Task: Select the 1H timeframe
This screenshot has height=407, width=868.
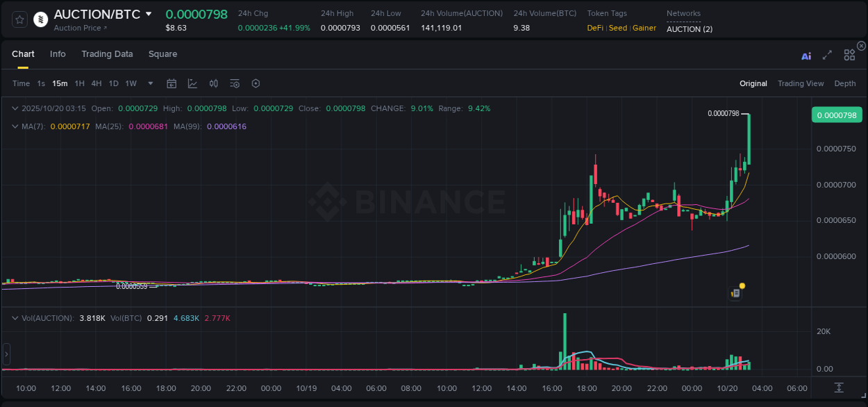Action: pyautogui.click(x=79, y=83)
